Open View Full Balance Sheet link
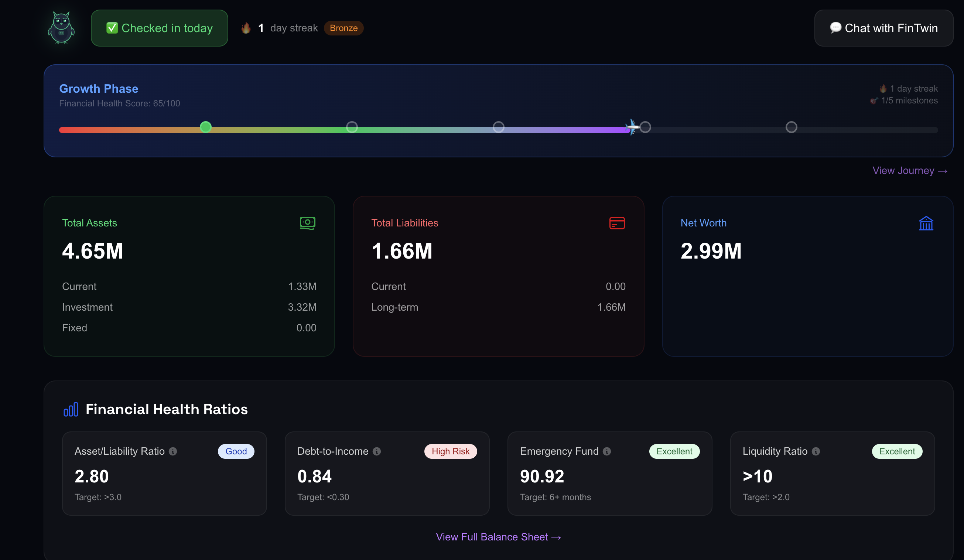Viewport: 964px width, 560px height. point(498,537)
